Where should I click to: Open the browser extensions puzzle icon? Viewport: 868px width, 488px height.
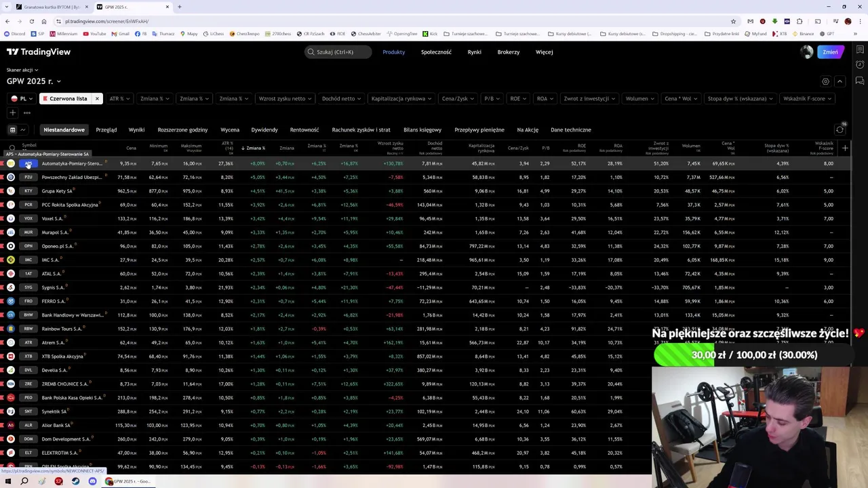tap(800, 21)
